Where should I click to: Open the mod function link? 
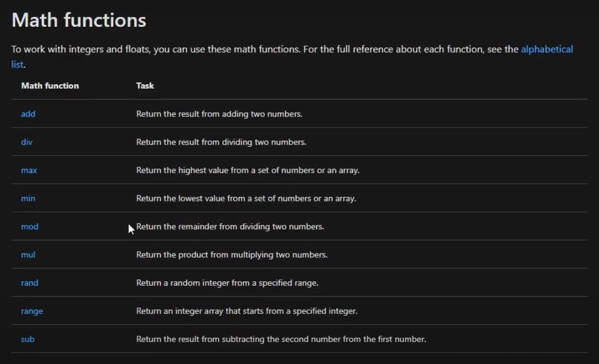[x=30, y=227]
